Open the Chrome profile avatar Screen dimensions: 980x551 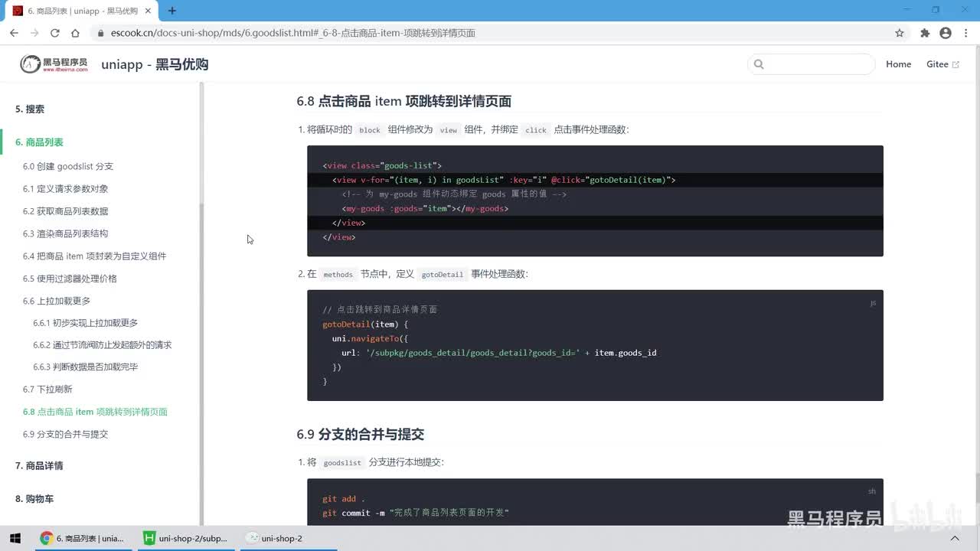point(946,33)
